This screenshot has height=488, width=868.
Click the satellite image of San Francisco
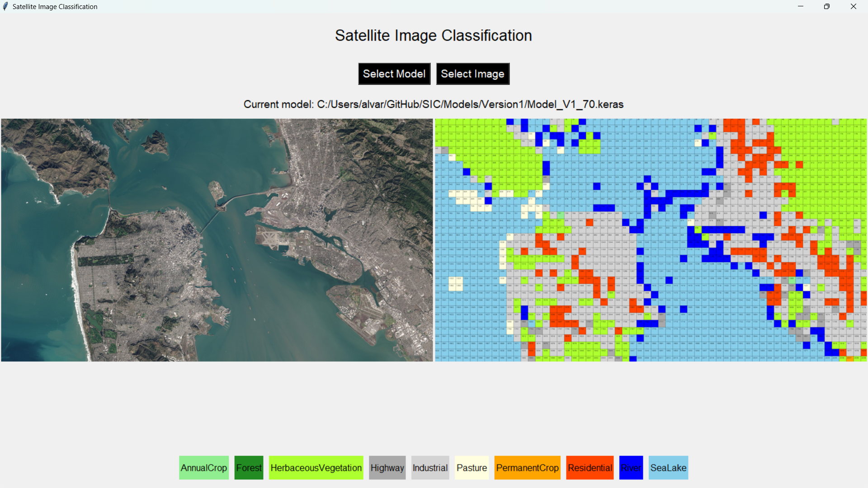(217, 239)
